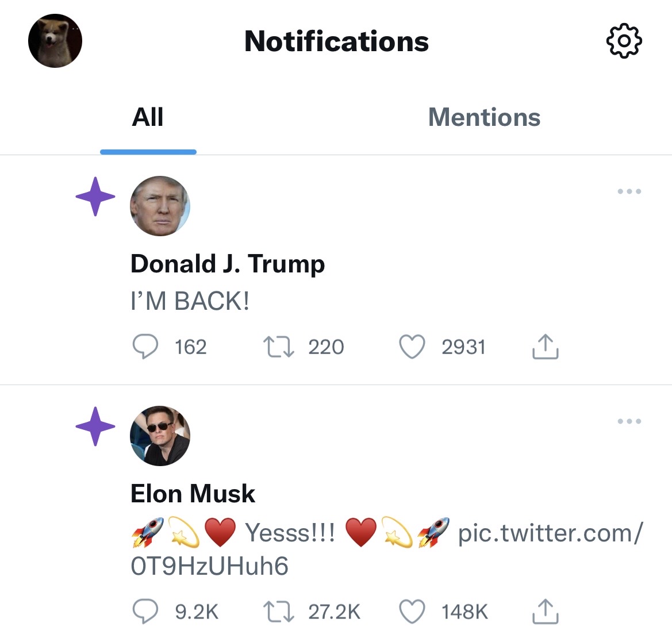Viewport: 672px width, 642px height.
Task: Open more options for Musk's notification
Action: [629, 421]
